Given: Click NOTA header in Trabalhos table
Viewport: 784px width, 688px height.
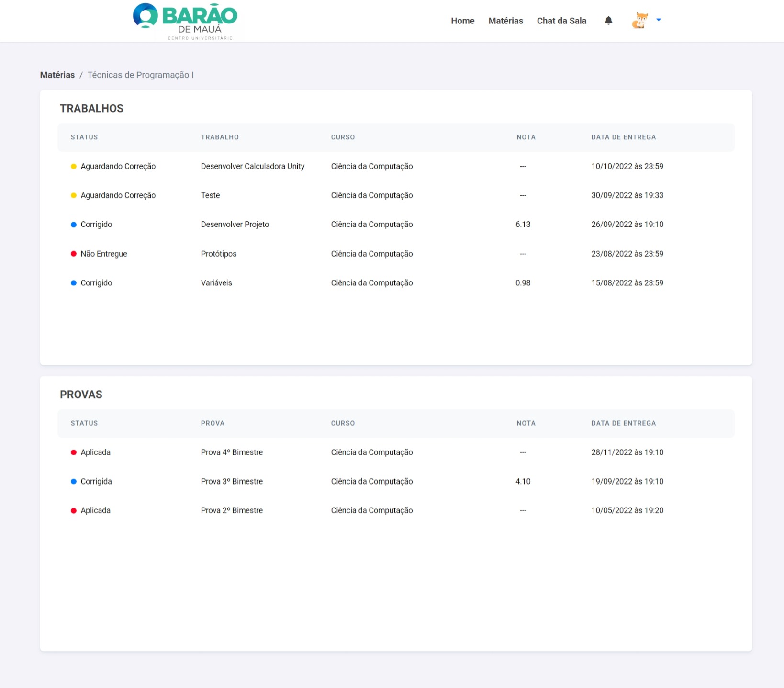Looking at the screenshot, I should pyautogui.click(x=526, y=137).
